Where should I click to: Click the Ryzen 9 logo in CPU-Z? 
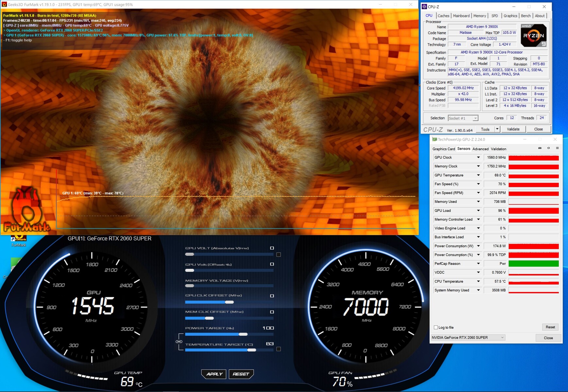[533, 35]
